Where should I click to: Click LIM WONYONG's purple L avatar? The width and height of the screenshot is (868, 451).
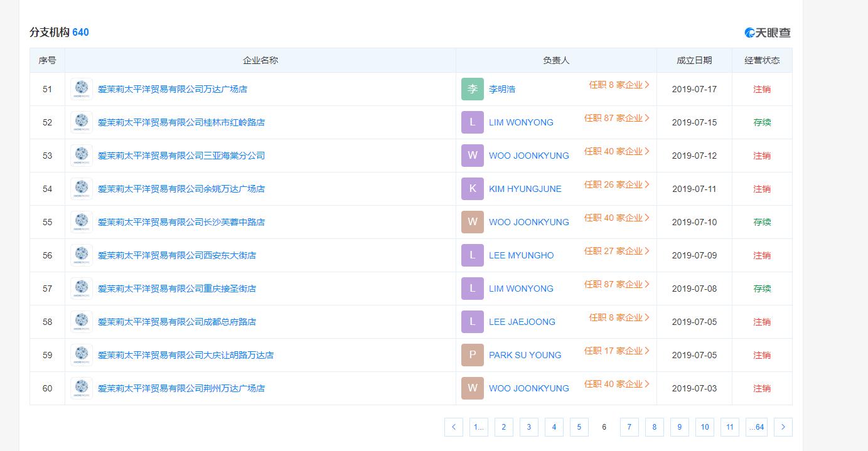tap(472, 122)
